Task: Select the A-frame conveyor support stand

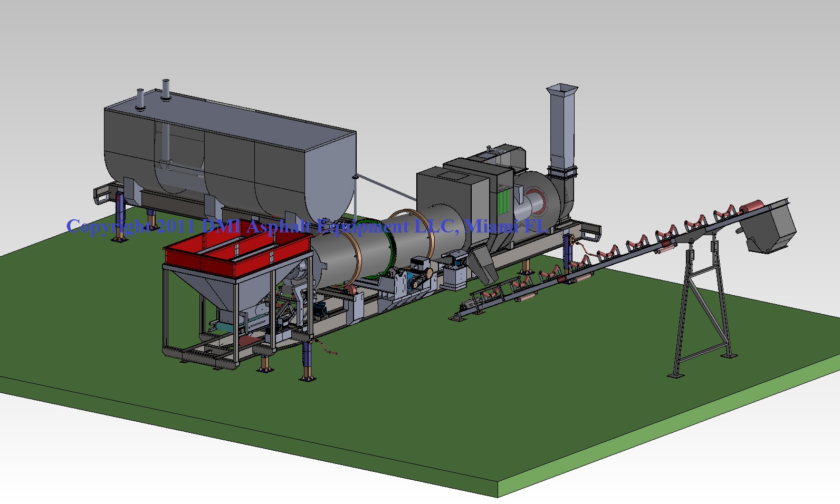Action: coord(702,316)
